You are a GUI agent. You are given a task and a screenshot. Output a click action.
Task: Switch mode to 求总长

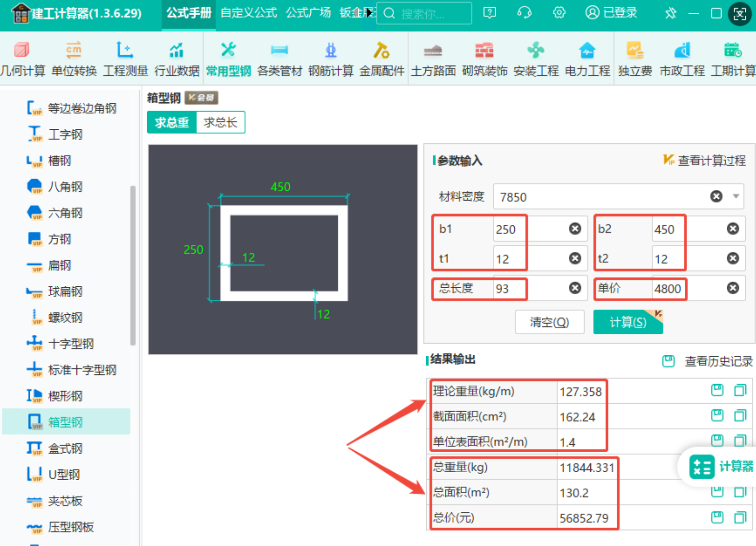click(220, 122)
